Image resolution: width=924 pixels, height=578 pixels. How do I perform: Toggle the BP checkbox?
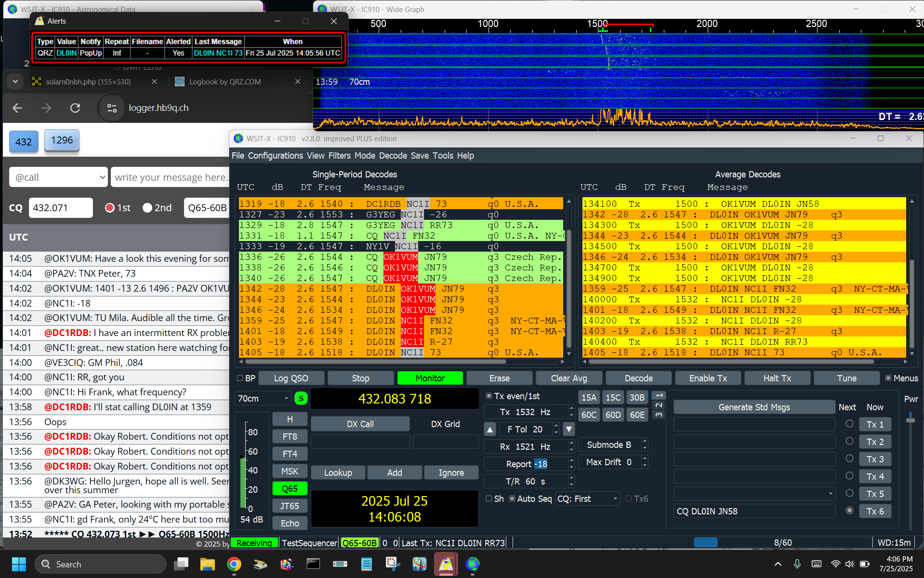pos(240,378)
